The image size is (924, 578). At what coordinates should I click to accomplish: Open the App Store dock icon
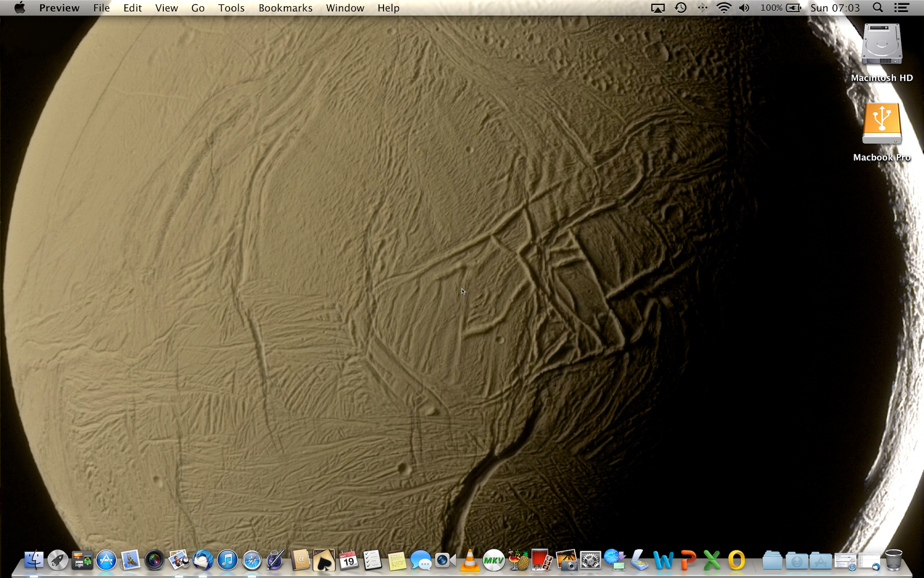106,560
